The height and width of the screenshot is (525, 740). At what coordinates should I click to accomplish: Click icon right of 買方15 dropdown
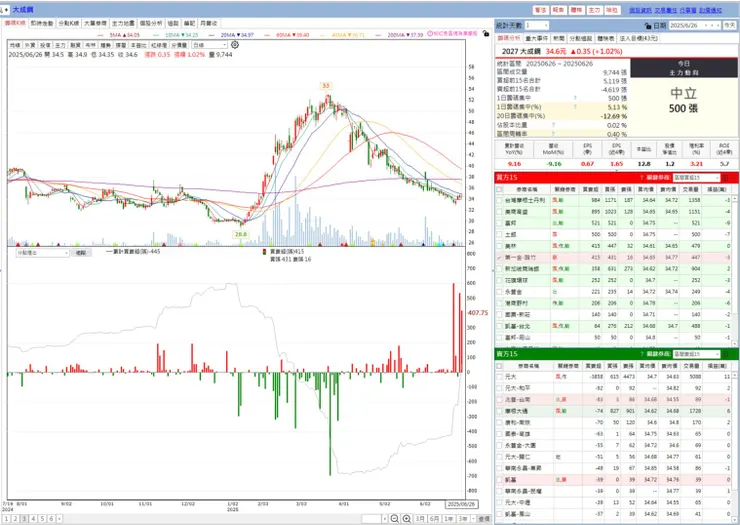725,178
